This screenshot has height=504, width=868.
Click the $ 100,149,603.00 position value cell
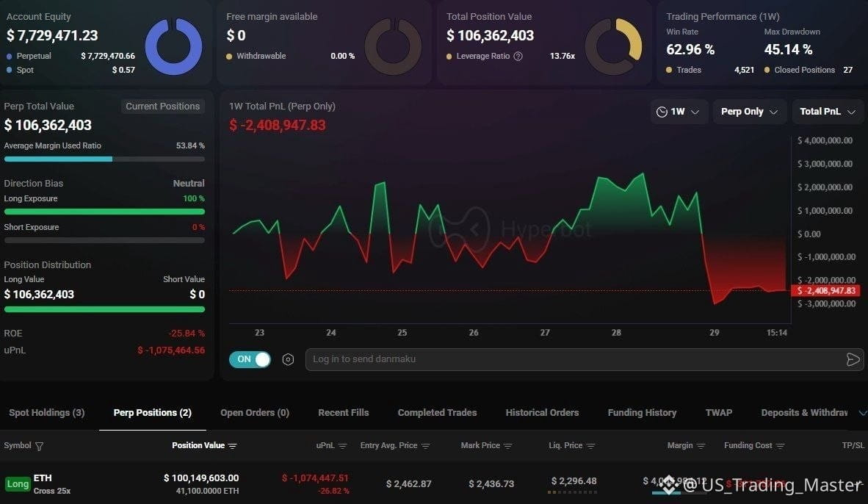pos(201,478)
